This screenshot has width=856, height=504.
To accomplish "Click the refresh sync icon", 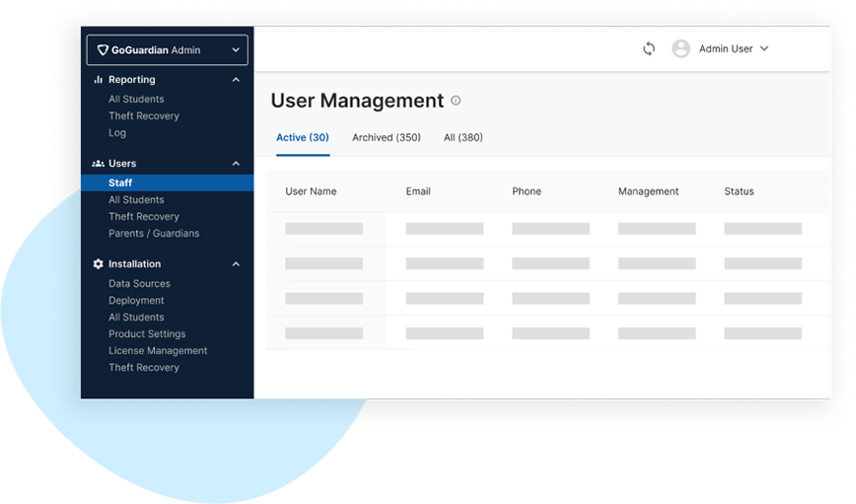I will [649, 48].
